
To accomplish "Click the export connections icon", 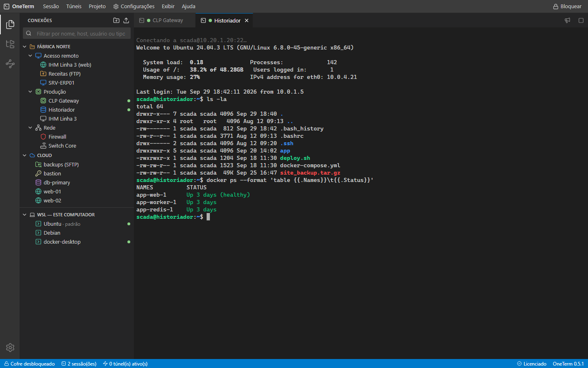I will (126, 20).
